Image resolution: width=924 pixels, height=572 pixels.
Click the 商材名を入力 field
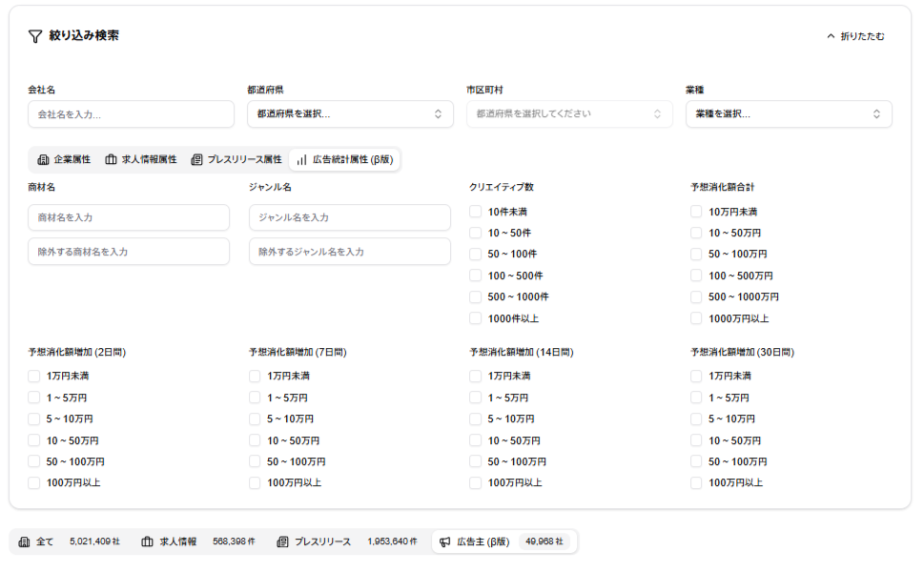click(129, 217)
